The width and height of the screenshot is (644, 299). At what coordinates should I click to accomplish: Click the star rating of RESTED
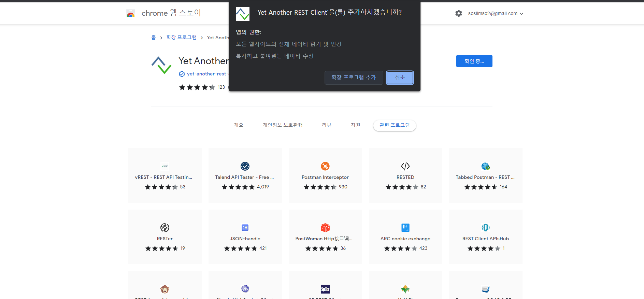tap(402, 187)
